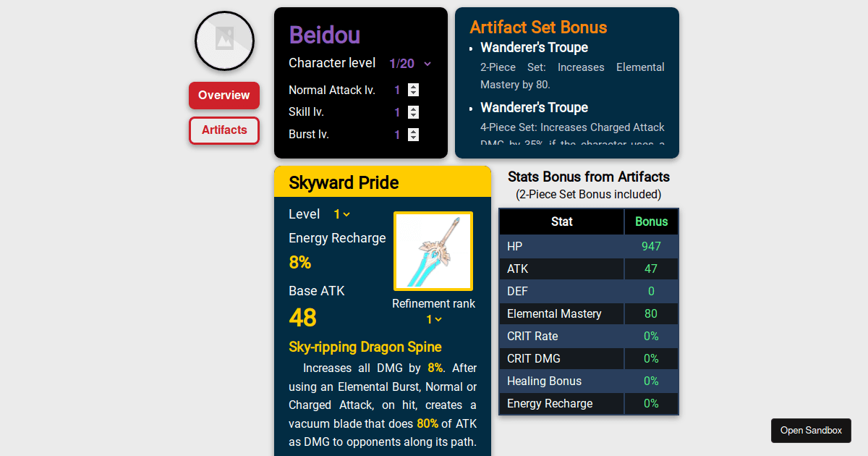This screenshot has width=868, height=456.
Task: Switch to the Artifacts tab
Action: click(224, 130)
